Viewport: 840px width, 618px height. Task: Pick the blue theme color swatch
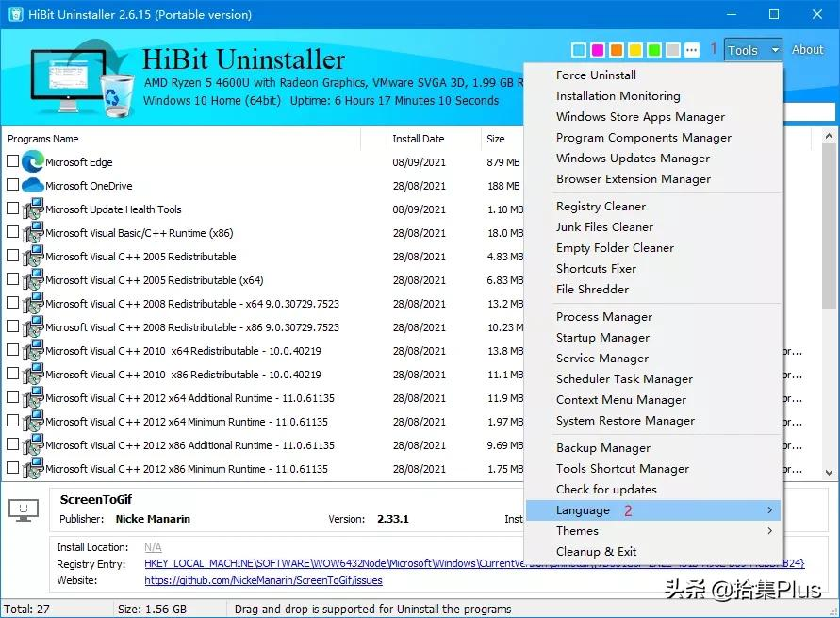(x=579, y=50)
